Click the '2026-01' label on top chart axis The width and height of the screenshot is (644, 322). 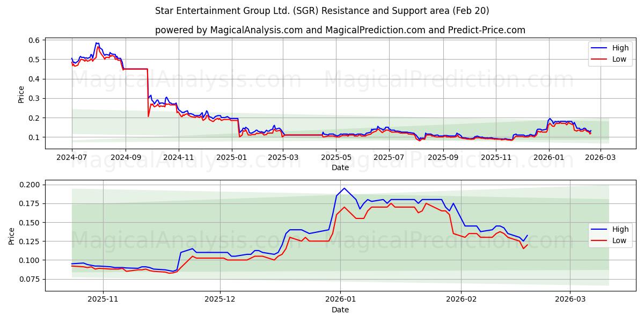[548, 157]
